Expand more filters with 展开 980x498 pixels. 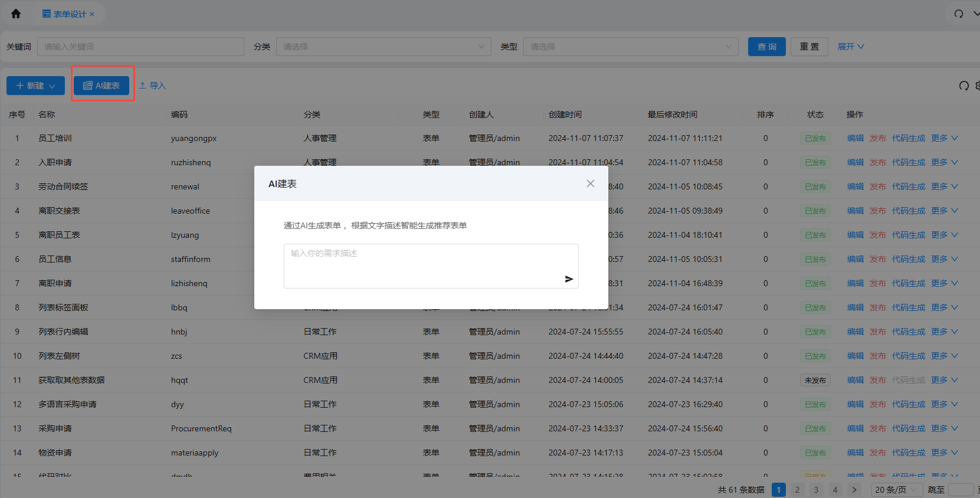(x=850, y=47)
